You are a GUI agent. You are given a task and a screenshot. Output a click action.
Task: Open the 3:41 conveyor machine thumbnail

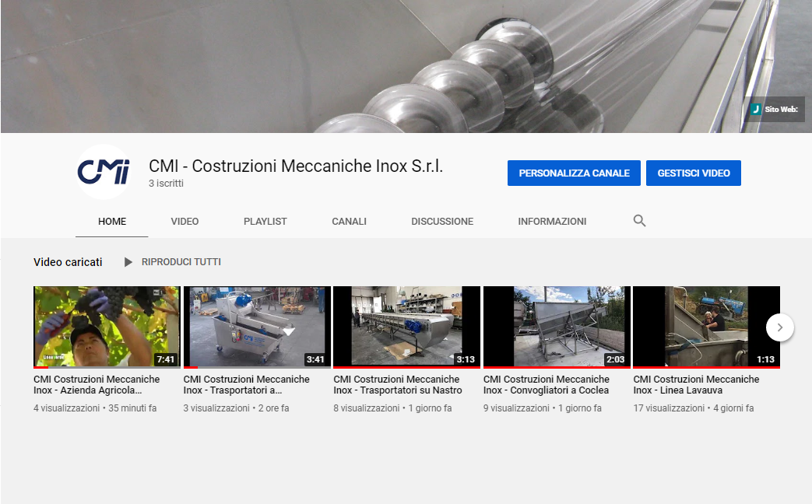tap(257, 327)
